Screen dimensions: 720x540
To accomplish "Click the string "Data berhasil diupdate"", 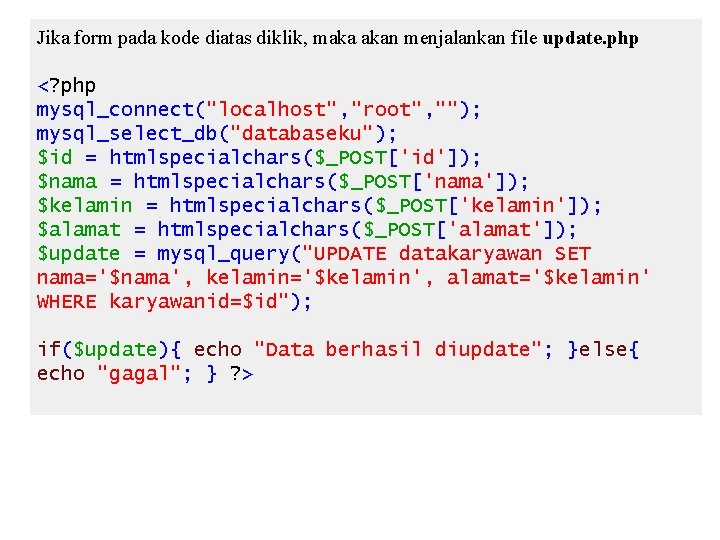I will pos(398,349).
